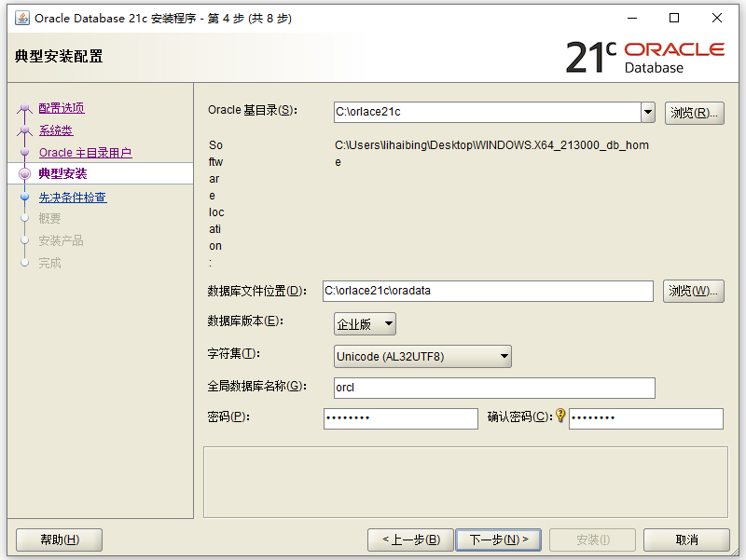Image resolution: width=746 pixels, height=560 pixels.
Task: Click the 完成 step label
Action: tap(49, 263)
